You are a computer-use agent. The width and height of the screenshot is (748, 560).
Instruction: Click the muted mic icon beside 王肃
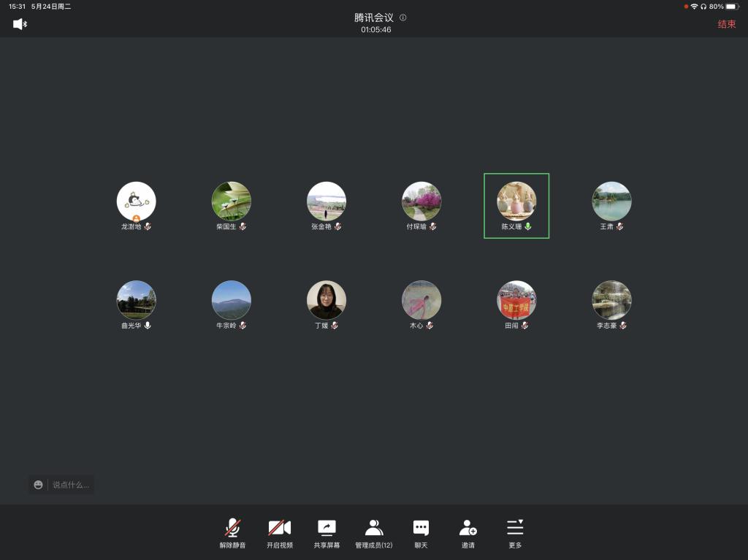pyautogui.click(x=619, y=227)
